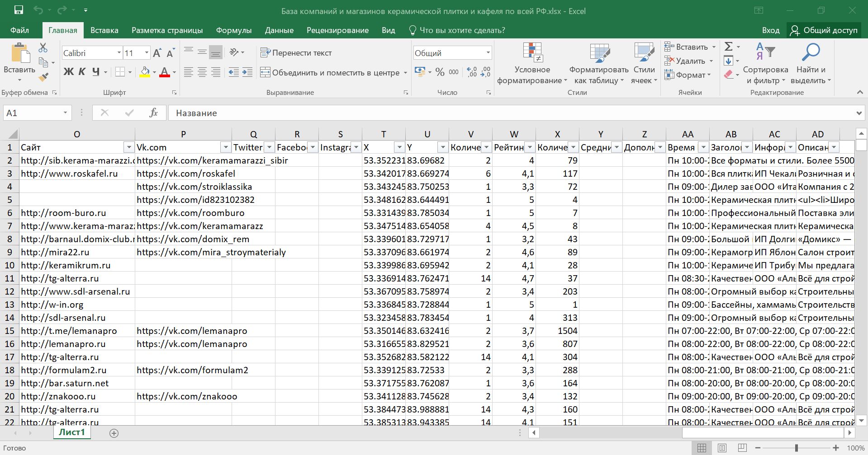Click the Save icon in quick access toolbar
868x455 pixels.
point(19,10)
